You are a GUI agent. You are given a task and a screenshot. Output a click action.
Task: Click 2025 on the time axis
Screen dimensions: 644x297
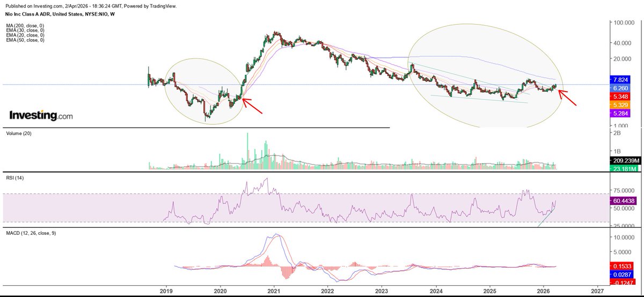point(489,291)
